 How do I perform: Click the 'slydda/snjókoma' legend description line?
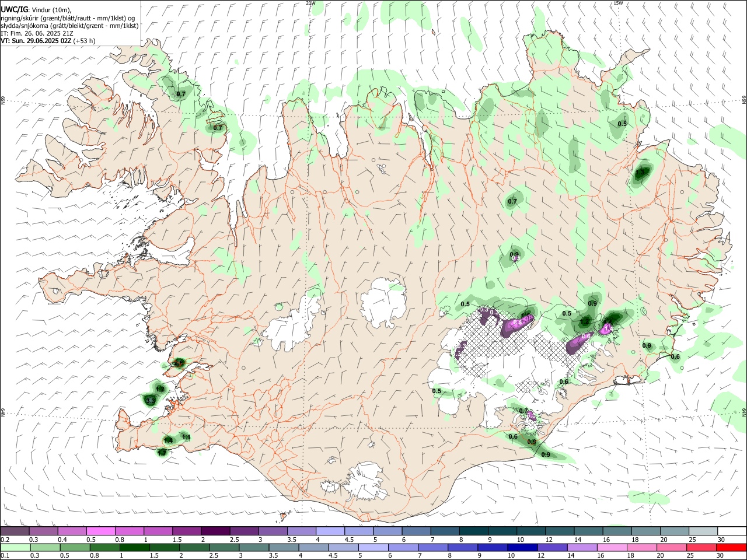coord(69,26)
